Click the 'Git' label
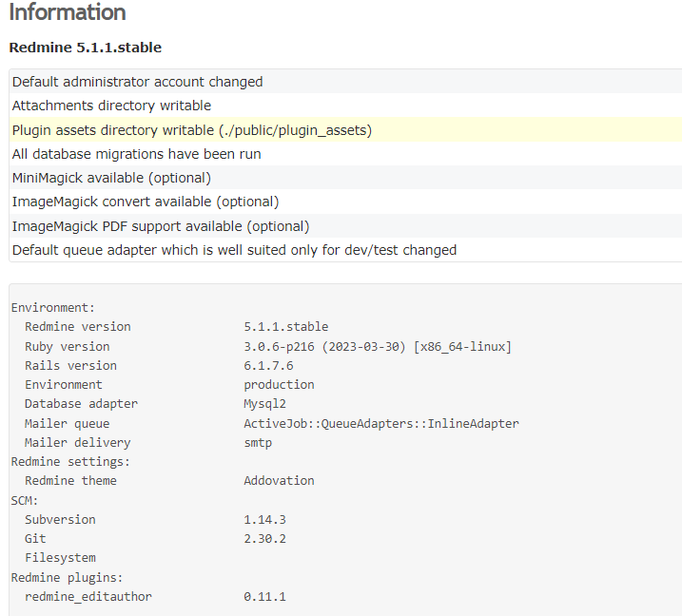The image size is (682, 616). 35,539
